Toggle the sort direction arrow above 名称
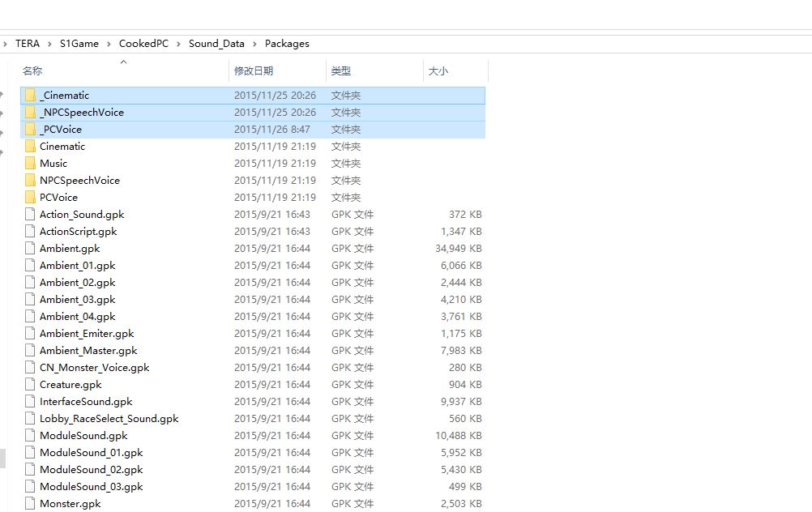This screenshot has height=512, width=812. click(x=123, y=62)
